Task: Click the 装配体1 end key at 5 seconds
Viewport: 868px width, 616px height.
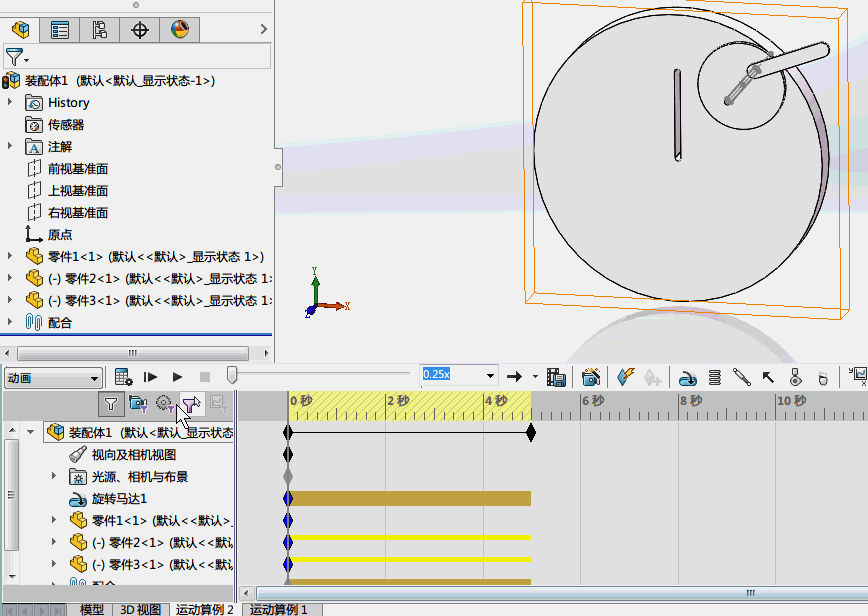Action: [x=531, y=433]
